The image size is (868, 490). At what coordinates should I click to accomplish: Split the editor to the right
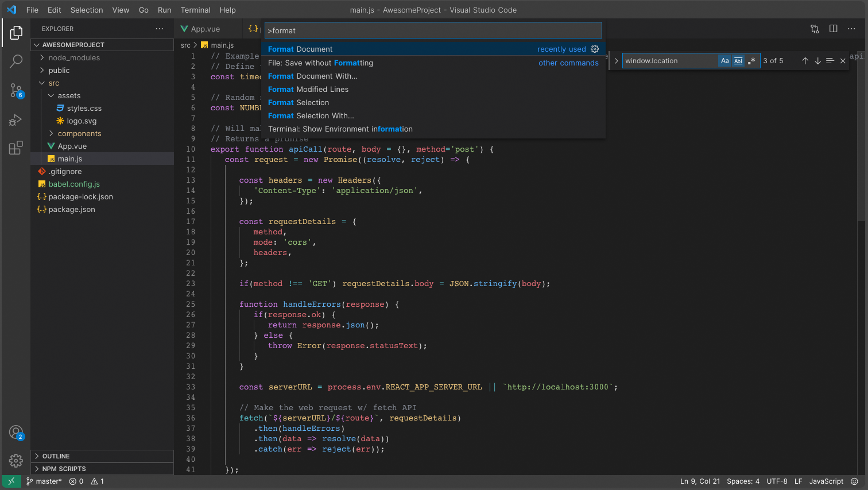pyautogui.click(x=834, y=29)
